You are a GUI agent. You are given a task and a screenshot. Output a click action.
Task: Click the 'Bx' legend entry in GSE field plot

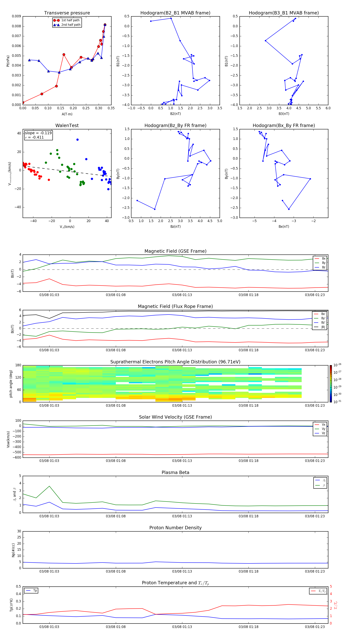320,259
